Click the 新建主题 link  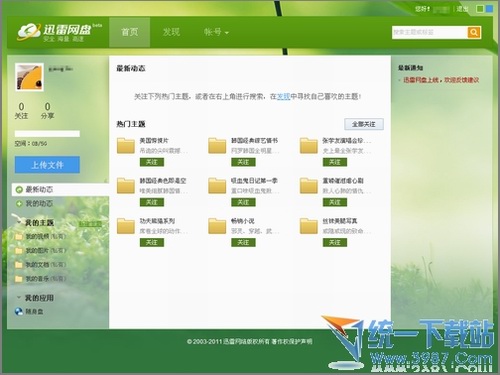[x=90, y=224]
